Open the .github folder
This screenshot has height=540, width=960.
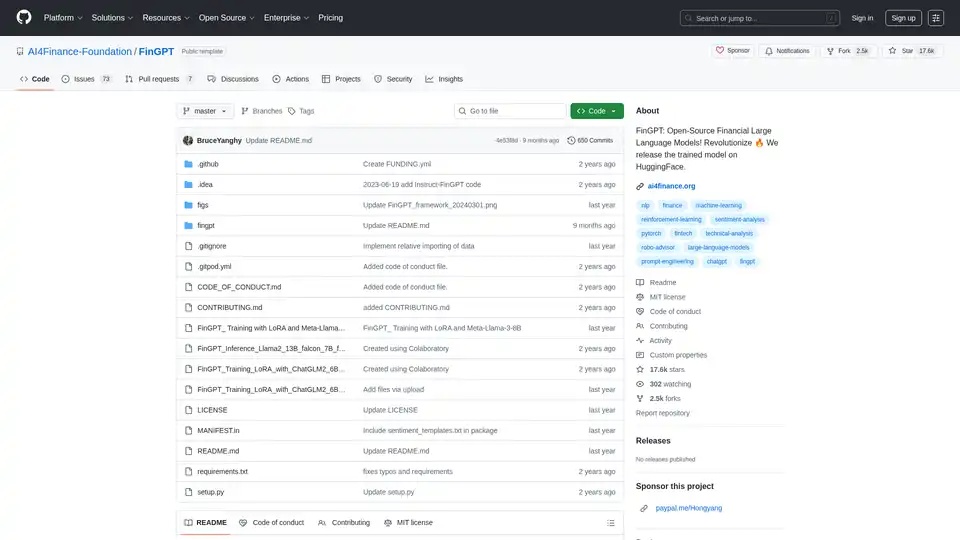point(208,164)
